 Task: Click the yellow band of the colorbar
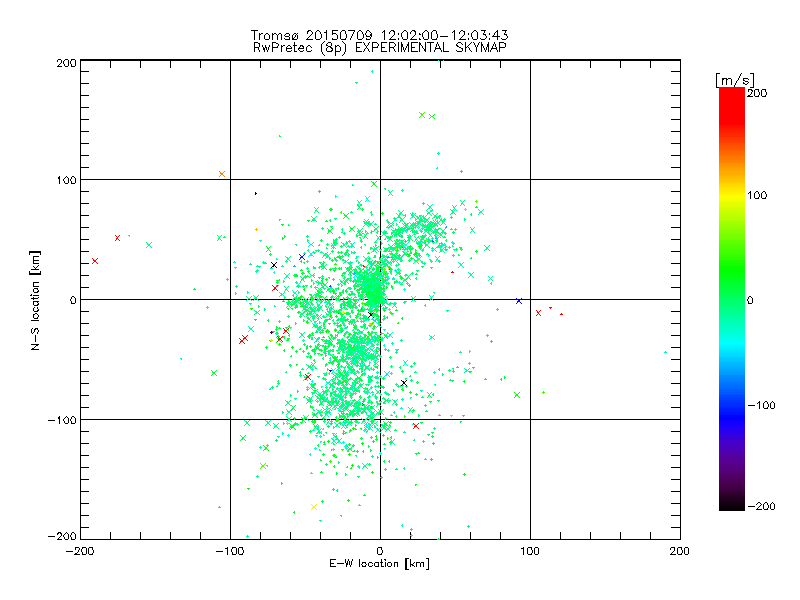pos(732,195)
